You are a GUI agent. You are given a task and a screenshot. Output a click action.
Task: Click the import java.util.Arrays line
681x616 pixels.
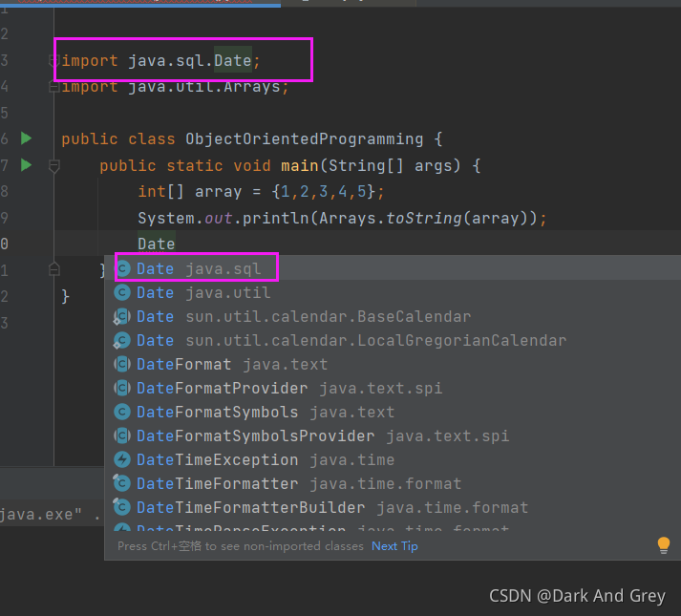click(175, 87)
